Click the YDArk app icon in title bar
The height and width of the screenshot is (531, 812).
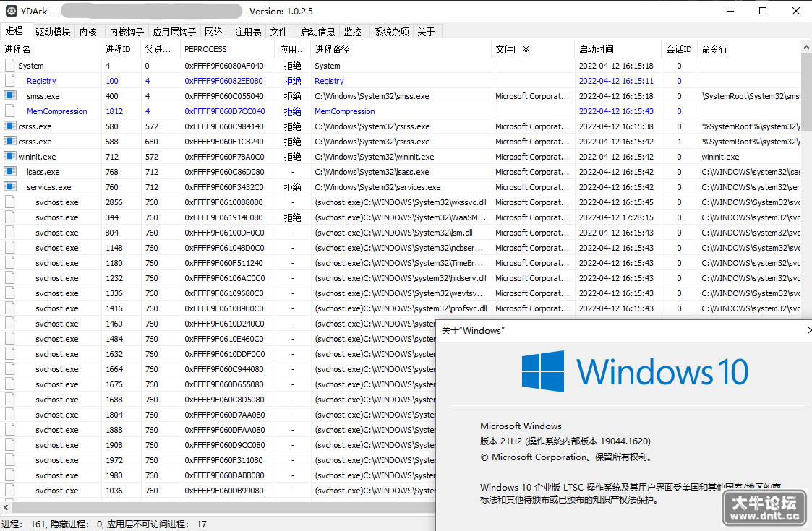11,11
